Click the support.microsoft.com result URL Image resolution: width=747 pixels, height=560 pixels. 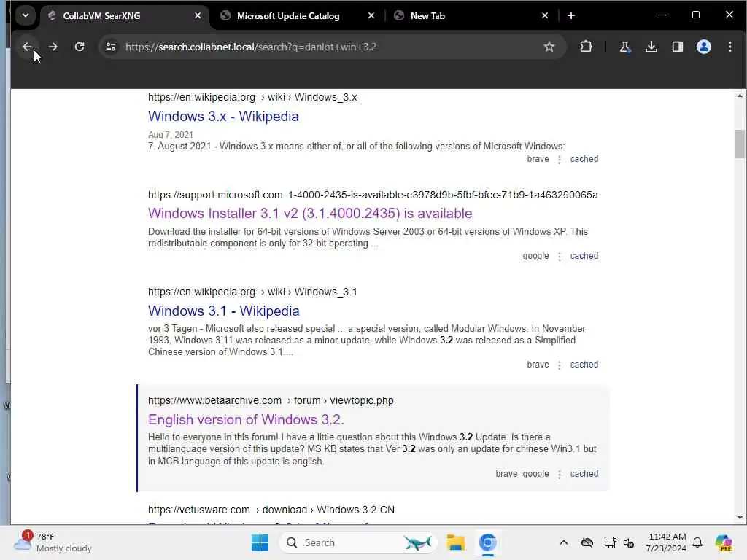(373, 195)
